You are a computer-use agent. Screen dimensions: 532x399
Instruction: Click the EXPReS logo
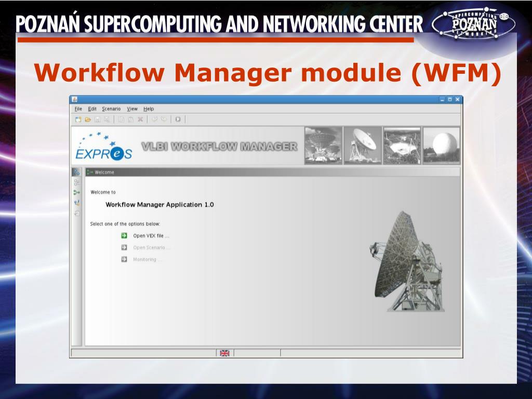click(103, 146)
